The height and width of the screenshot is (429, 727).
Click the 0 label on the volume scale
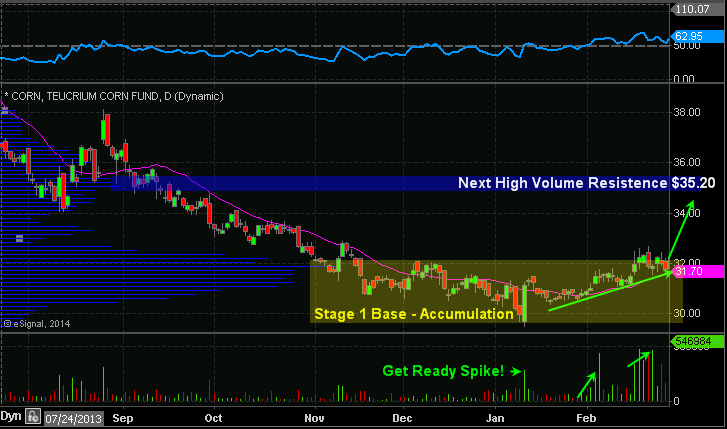click(x=676, y=401)
